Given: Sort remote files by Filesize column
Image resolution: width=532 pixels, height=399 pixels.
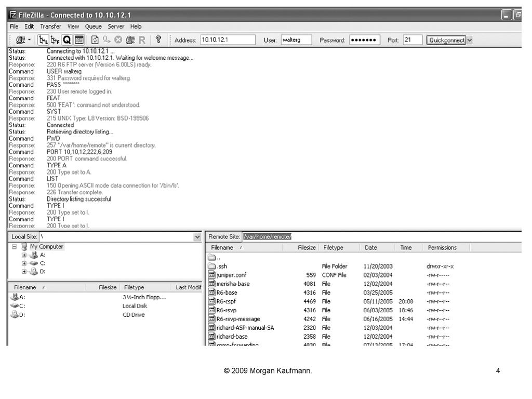Looking at the screenshot, I should [301, 248].
